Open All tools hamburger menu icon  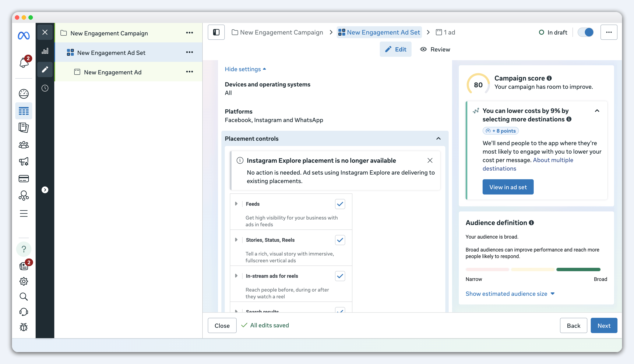24,214
